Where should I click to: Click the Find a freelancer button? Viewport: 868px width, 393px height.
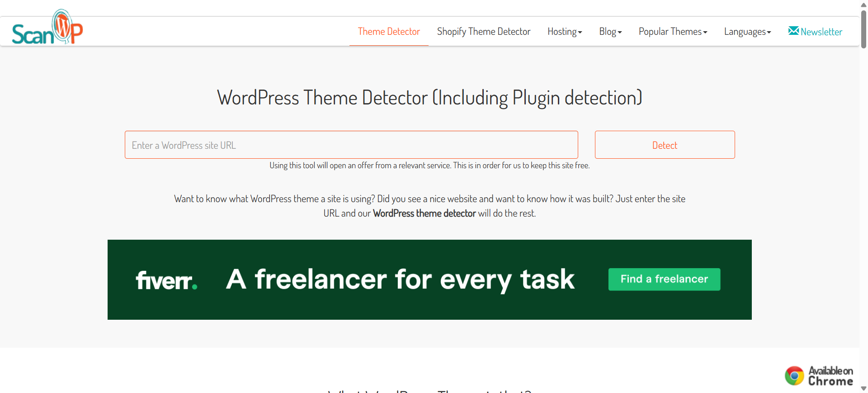[x=664, y=279]
